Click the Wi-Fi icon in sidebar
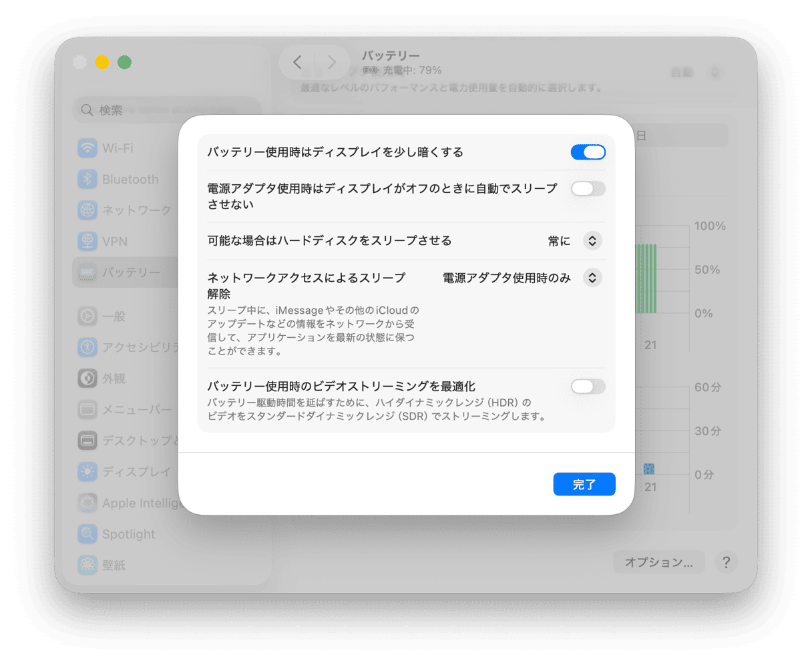Viewport: 812px width, 665px height. pos(87,148)
